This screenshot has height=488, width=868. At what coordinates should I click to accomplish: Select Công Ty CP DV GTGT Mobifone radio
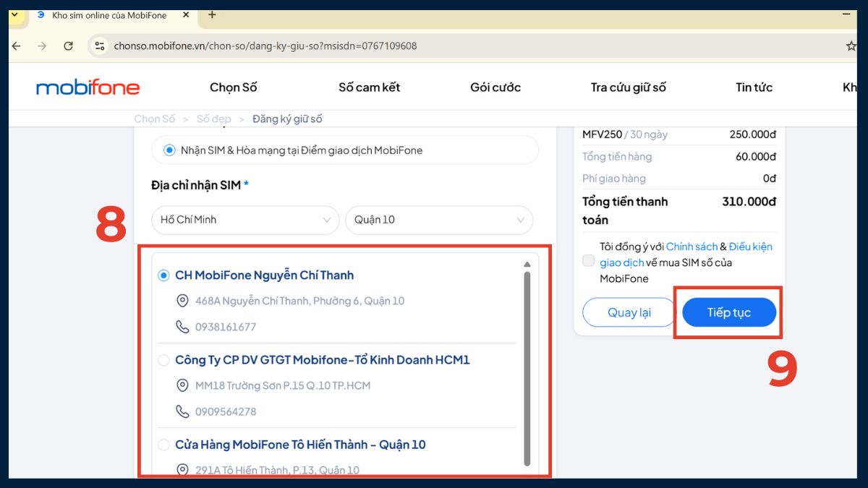tap(163, 360)
